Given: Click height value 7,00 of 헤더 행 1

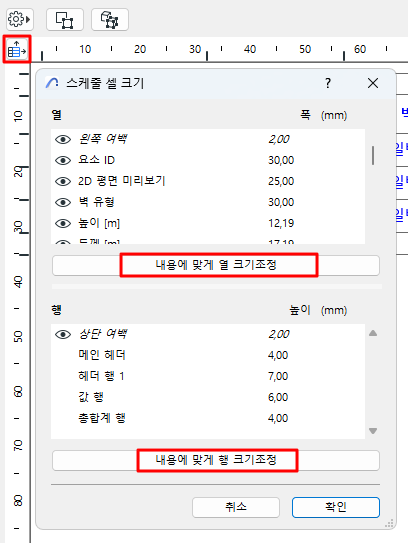Looking at the screenshot, I should 278,376.
